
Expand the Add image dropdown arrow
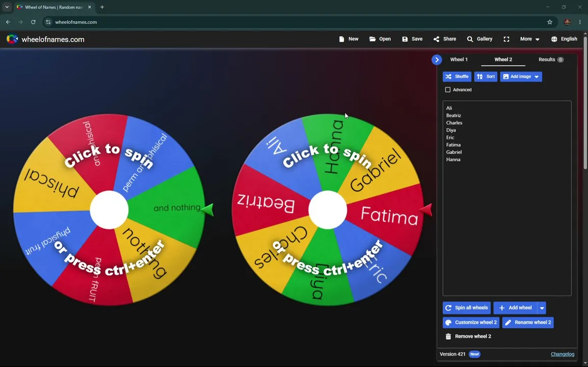(x=537, y=76)
